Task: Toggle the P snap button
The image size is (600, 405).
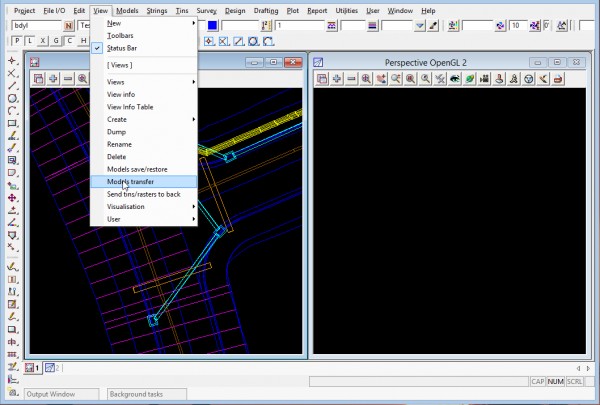Action: point(15,42)
